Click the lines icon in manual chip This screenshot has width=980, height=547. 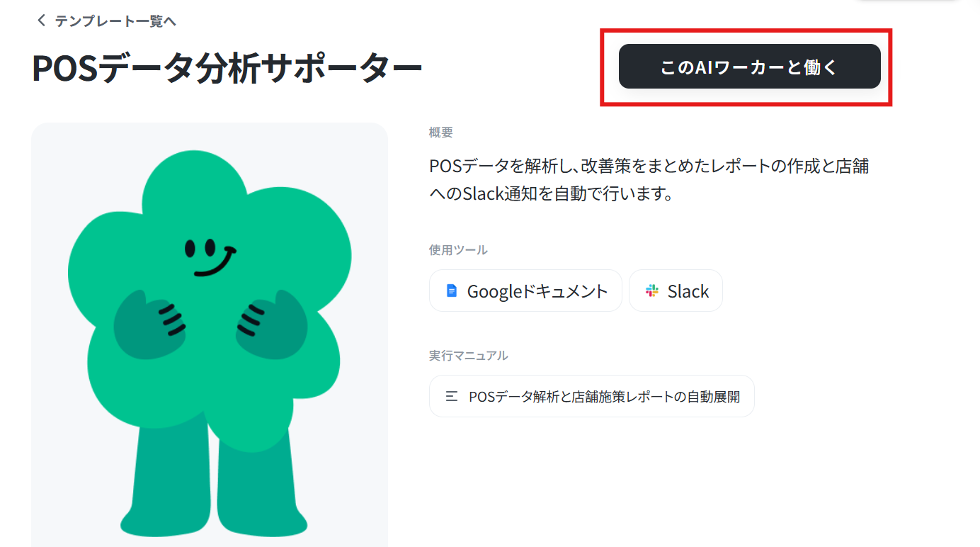click(451, 397)
